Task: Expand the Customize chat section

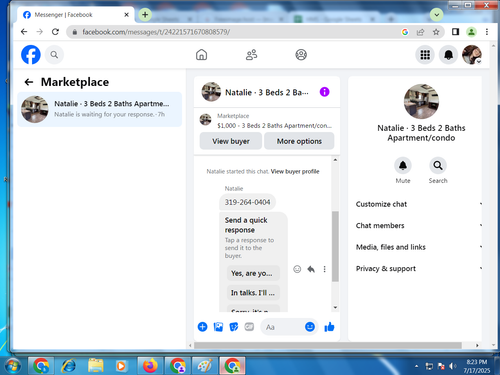Action: (x=419, y=204)
